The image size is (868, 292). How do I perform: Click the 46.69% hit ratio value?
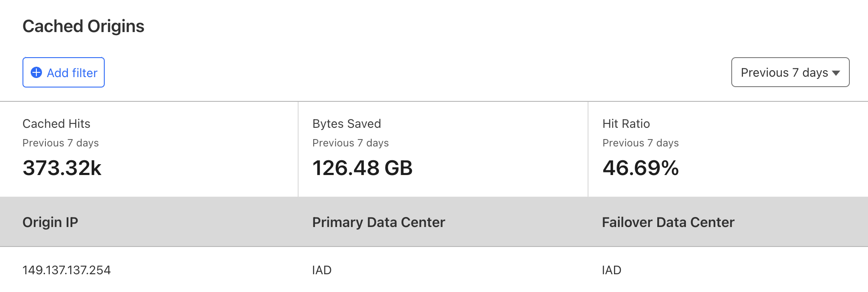click(640, 168)
